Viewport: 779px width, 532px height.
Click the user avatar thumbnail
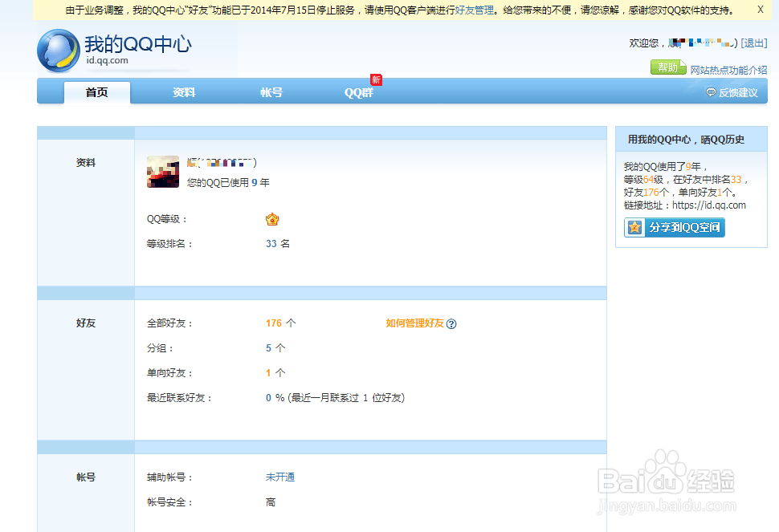(163, 172)
